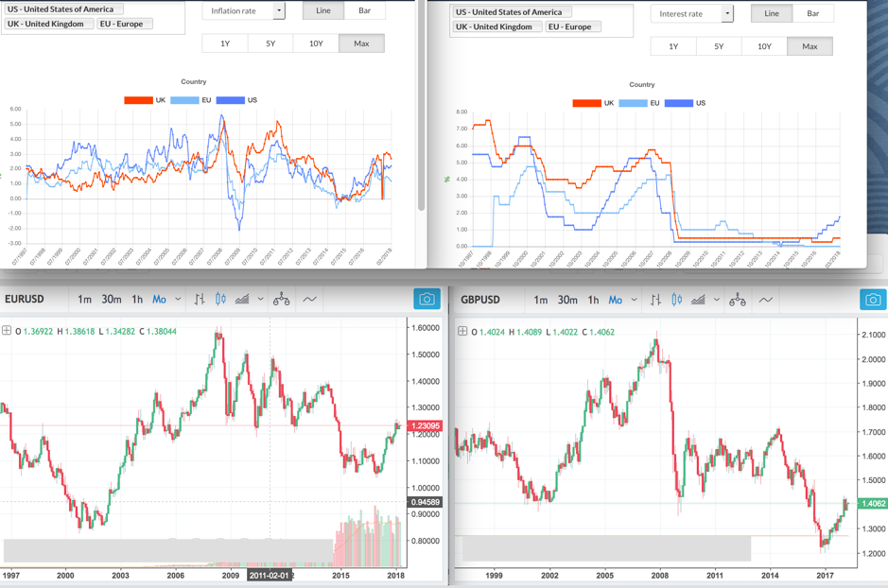Image resolution: width=888 pixels, height=588 pixels.
Task: Open indicators on the GBPUSD chart
Action: [766, 300]
